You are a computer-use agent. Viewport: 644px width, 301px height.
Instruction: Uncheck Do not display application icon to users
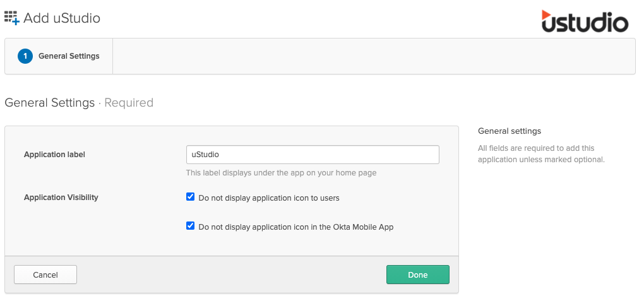pos(190,197)
